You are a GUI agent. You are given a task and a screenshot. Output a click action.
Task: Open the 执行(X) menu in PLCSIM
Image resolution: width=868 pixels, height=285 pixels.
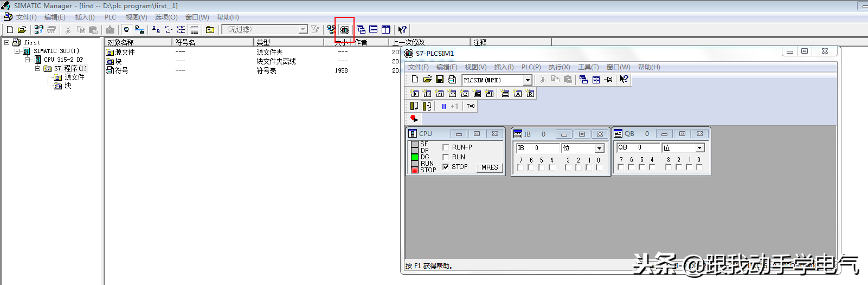[559, 67]
